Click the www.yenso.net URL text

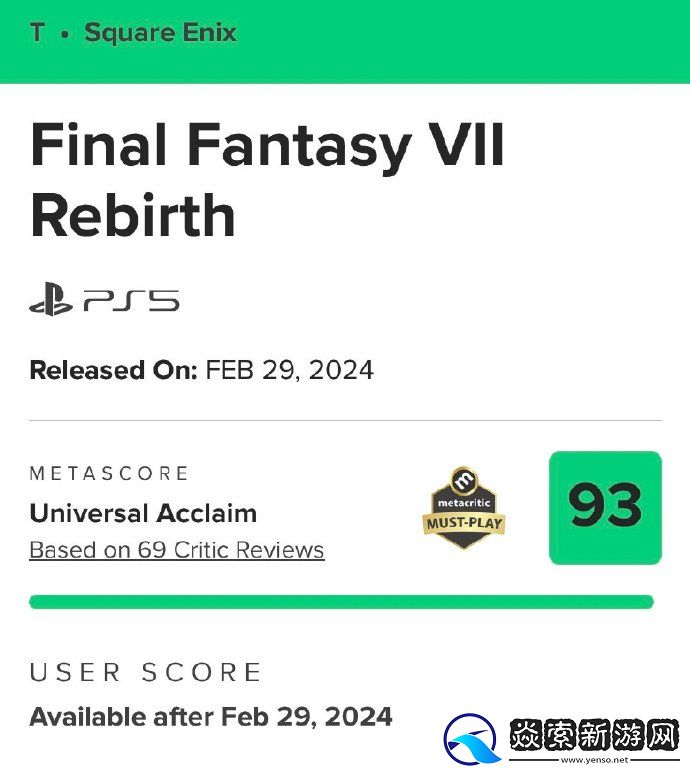pyautogui.click(x=607, y=760)
